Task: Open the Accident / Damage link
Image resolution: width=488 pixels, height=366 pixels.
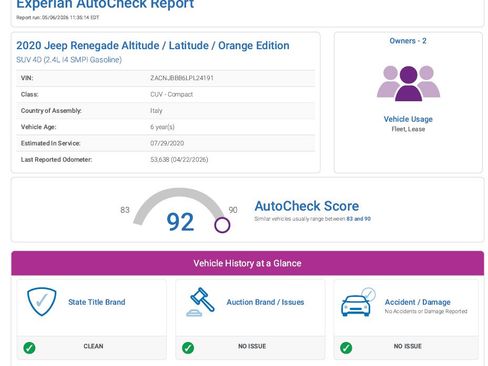Action: pyautogui.click(x=418, y=302)
